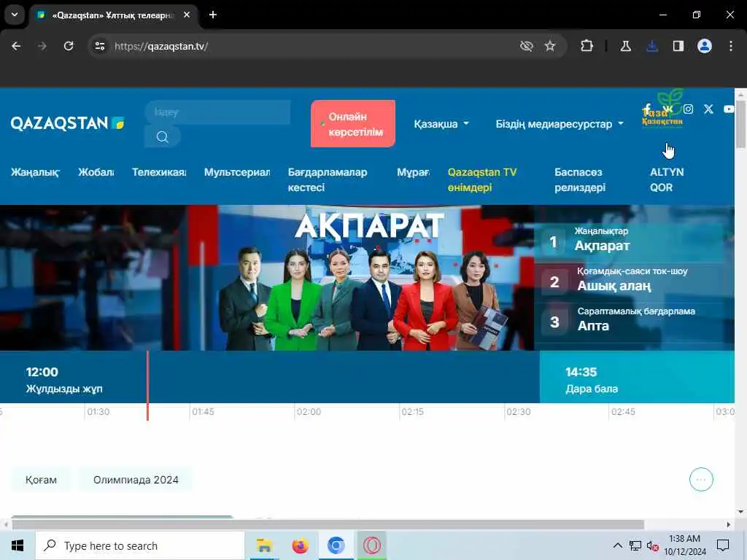Viewport: 747px width, 560px height.
Task: Click the АҚПАРАT banner image
Action: click(x=267, y=278)
